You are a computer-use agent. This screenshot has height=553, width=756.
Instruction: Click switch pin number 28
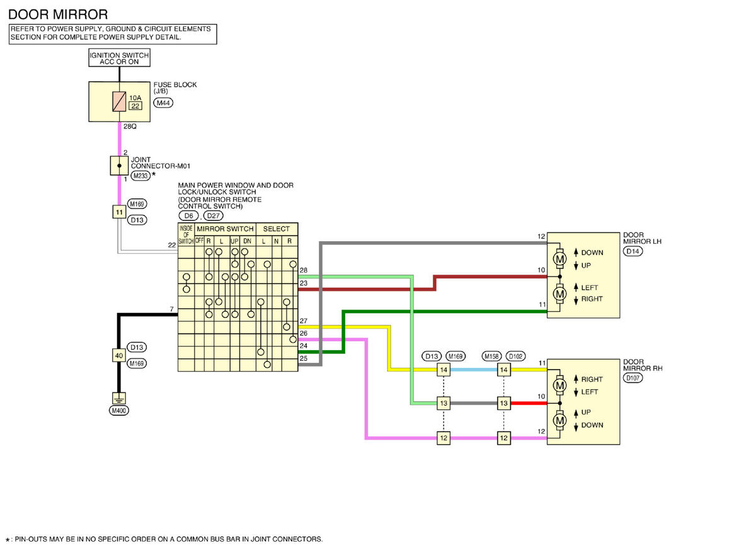pyautogui.click(x=304, y=270)
